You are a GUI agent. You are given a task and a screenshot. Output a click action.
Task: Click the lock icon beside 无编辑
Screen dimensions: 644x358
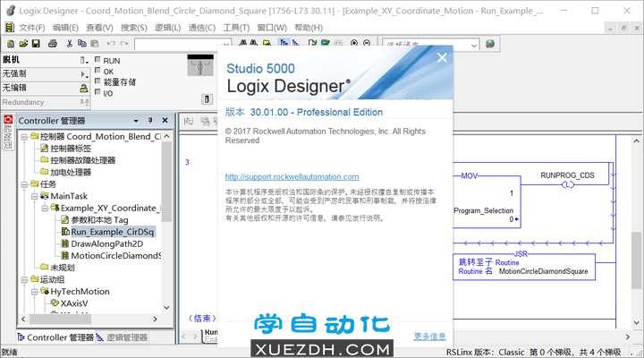pyautogui.click(x=84, y=88)
